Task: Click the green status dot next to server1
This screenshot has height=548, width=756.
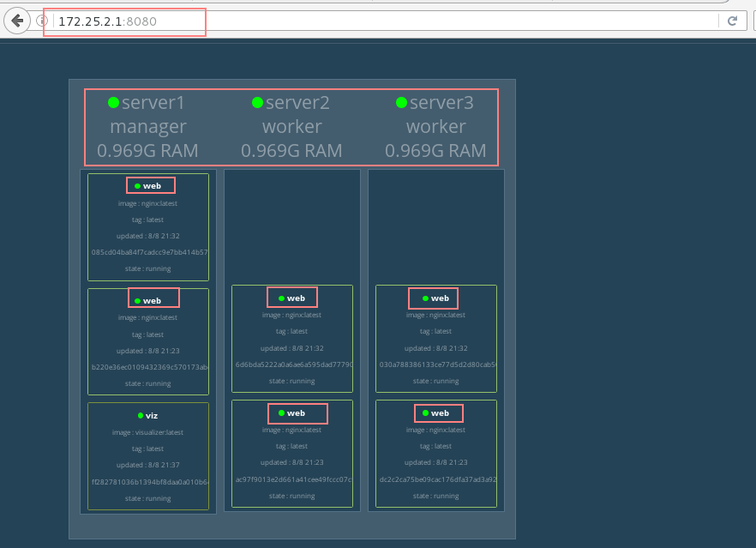Action: [x=113, y=103]
